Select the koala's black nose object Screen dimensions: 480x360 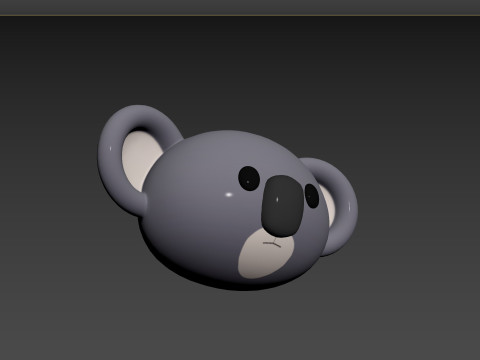tap(283, 206)
